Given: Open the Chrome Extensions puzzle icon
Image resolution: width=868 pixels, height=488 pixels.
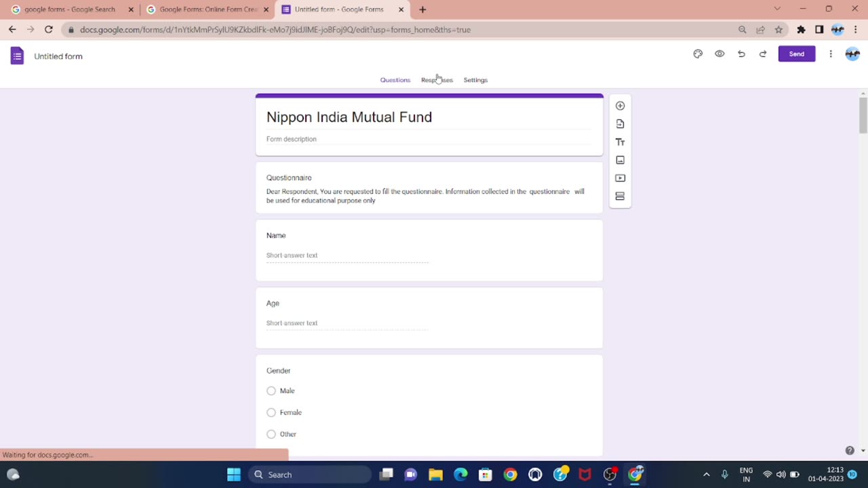Looking at the screenshot, I should pyautogui.click(x=801, y=30).
